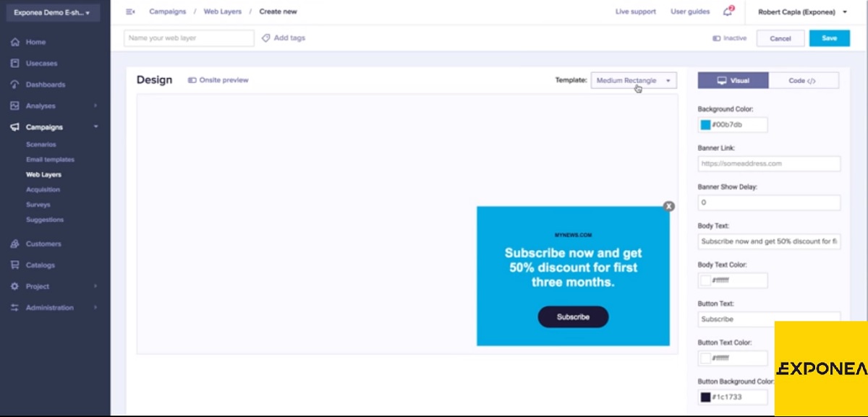Click the Save button
Image resolution: width=868 pixels, height=417 pixels.
pyautogui.click(x=829, y=38)
